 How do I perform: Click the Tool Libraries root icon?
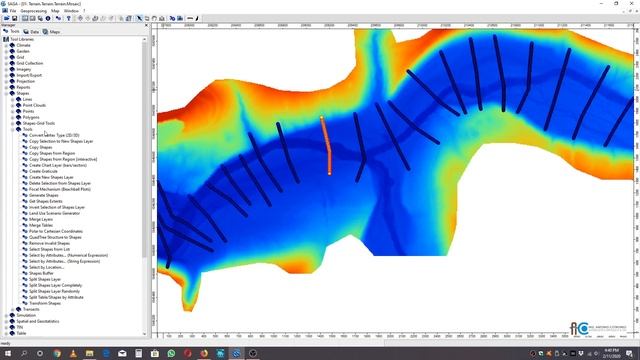(x=6, y=39)
